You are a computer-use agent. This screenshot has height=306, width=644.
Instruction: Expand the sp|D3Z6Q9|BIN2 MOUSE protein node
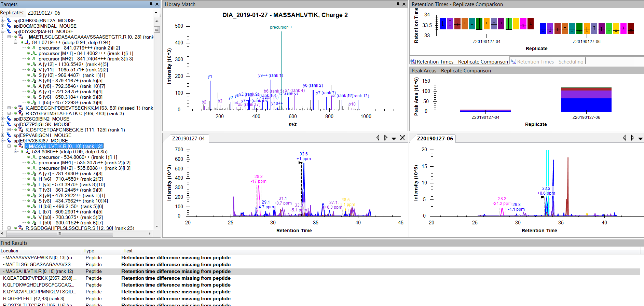[3, 119]
